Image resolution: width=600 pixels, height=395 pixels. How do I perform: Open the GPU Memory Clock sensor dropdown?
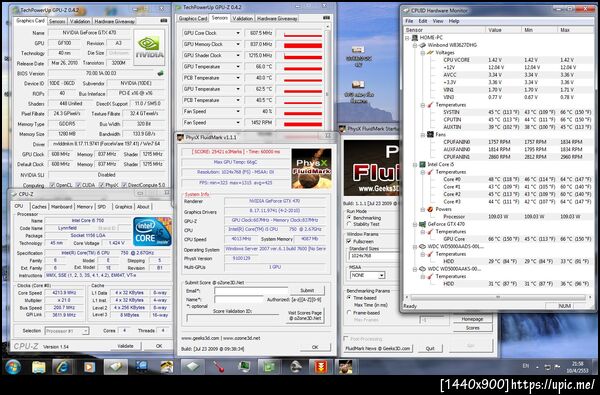238,44
